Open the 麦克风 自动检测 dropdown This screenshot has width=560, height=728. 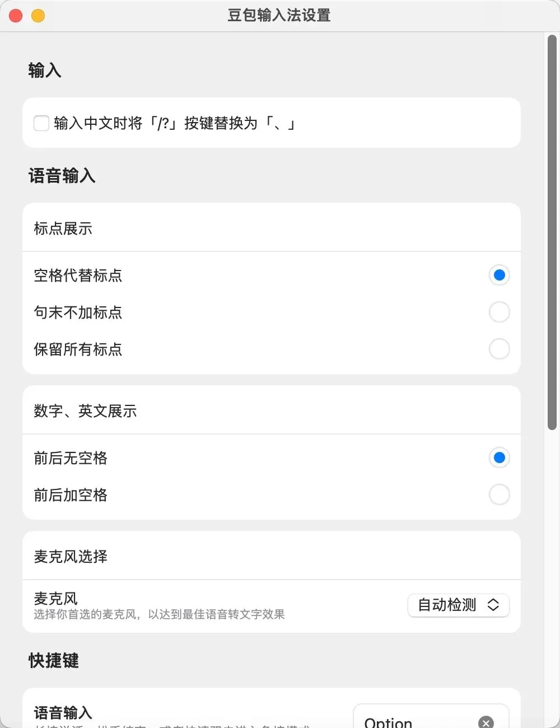tap(458, 605)
